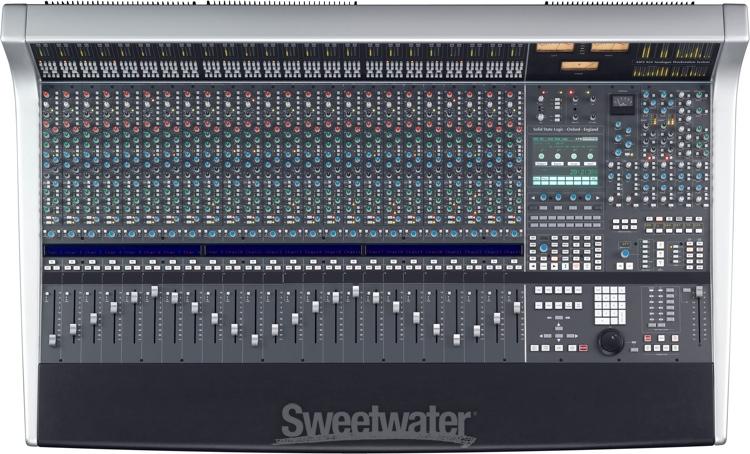The height and width of the screenshot is (454, 750).
Task: Click the black jog wheel
Action: click(x=611, y=342)
